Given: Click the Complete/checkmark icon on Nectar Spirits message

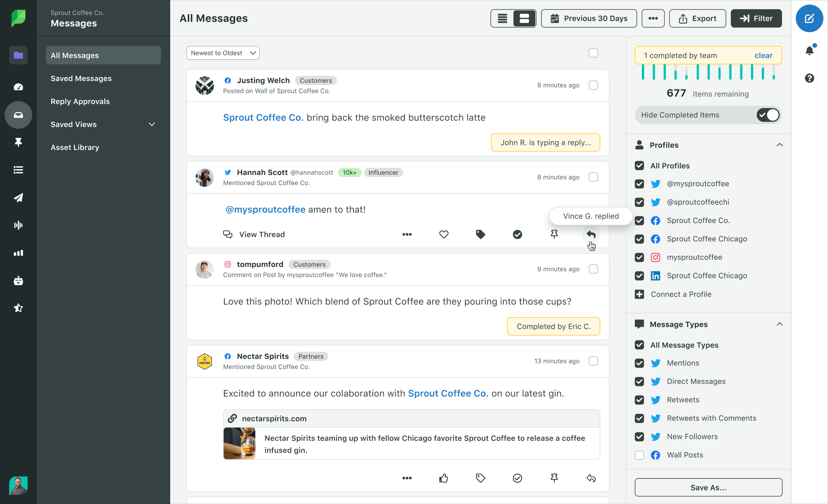Looking at the screenshot, I should [517, 478].
